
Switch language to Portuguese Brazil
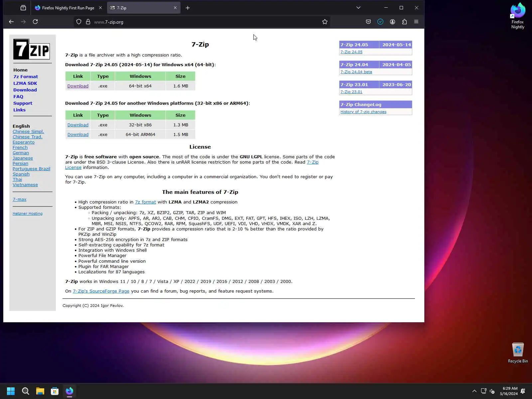click(31, 169)
